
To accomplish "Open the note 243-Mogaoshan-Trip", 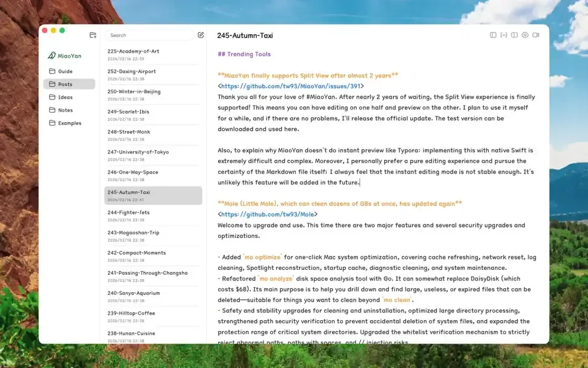I will (153, 236).
